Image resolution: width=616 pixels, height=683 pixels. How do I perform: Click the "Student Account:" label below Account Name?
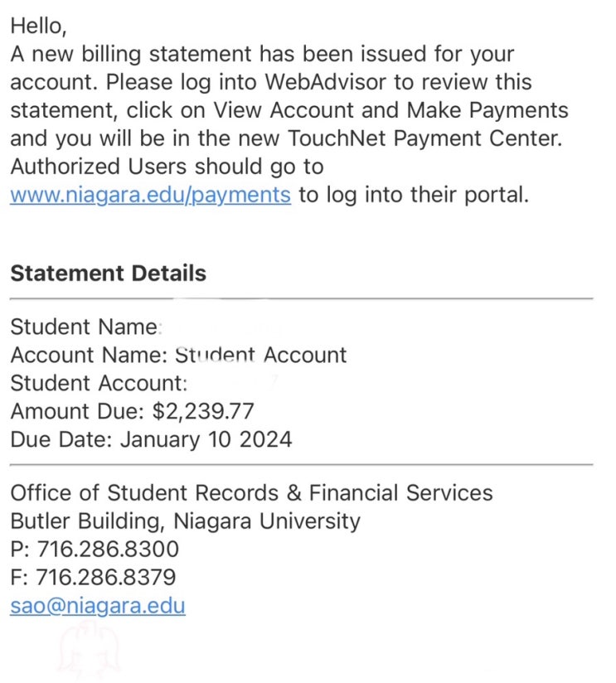pyautogui.click(x=99, y=384)
